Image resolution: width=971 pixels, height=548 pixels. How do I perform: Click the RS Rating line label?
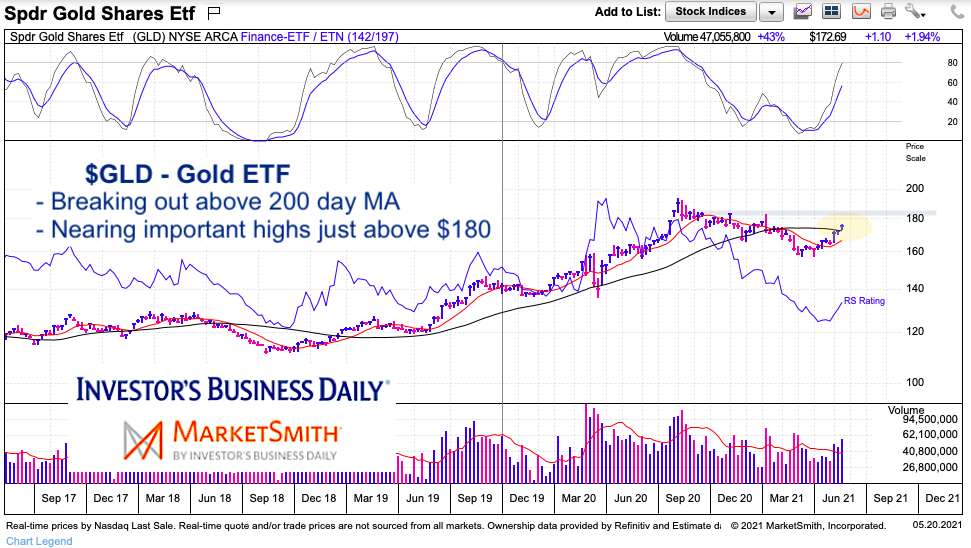[x=864, y=301]
